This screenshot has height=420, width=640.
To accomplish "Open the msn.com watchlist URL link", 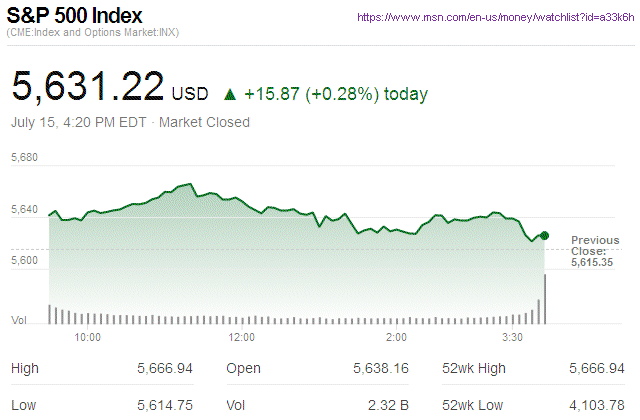I will [x=495, y=18].
